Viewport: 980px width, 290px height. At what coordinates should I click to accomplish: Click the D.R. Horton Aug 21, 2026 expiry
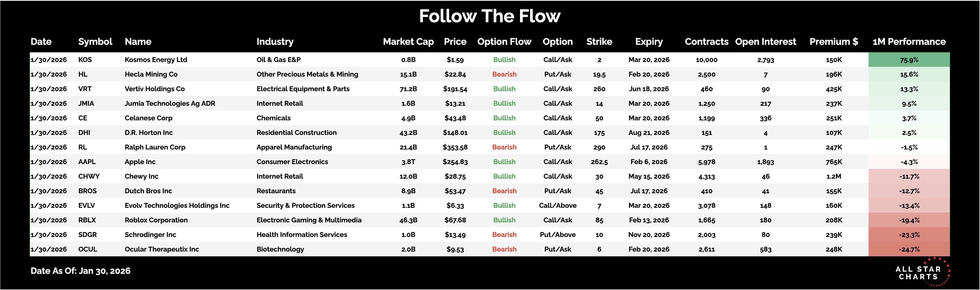tap(649, 133)
